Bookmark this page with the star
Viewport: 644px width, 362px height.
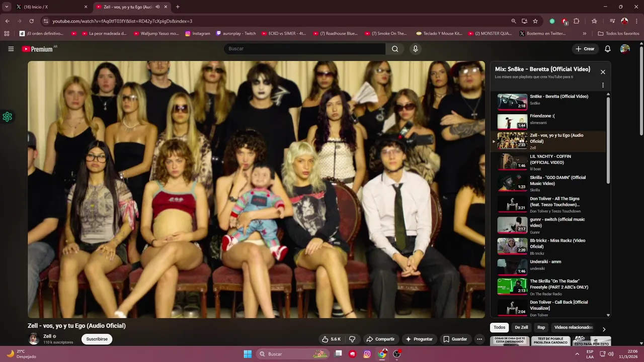click(x=535, y=21)
